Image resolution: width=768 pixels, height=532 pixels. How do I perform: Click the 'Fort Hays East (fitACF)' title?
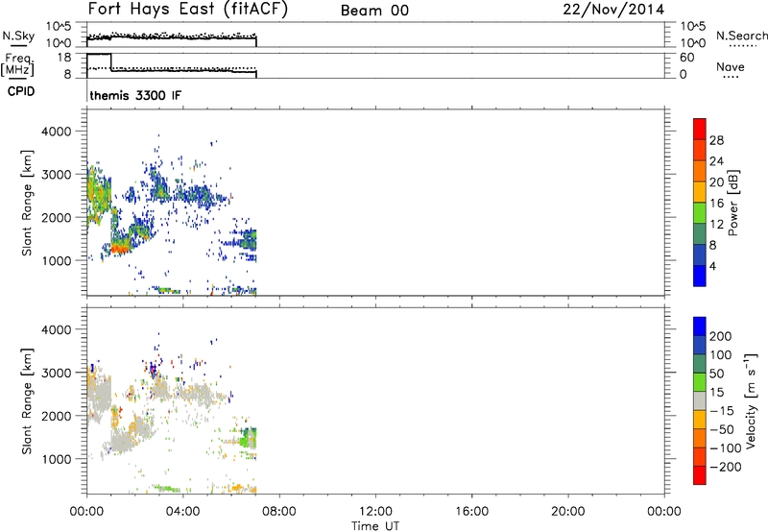point(187,10)
